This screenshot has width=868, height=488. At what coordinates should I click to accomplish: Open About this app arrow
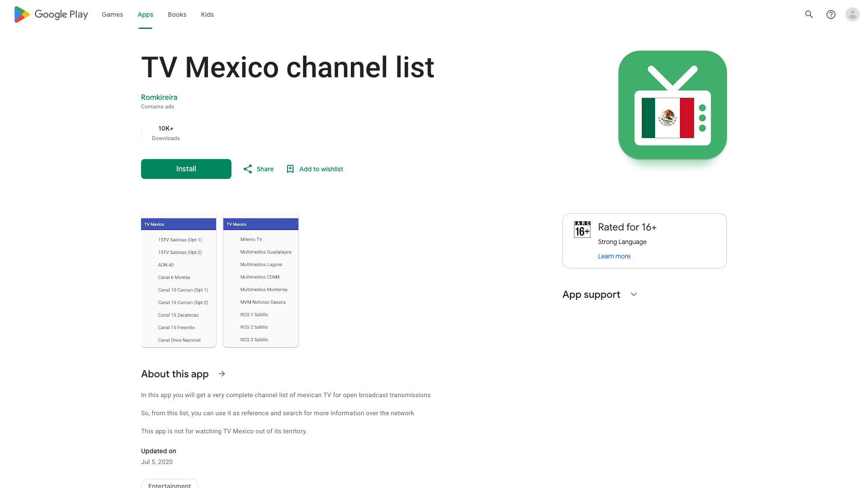tap(222, 374)
